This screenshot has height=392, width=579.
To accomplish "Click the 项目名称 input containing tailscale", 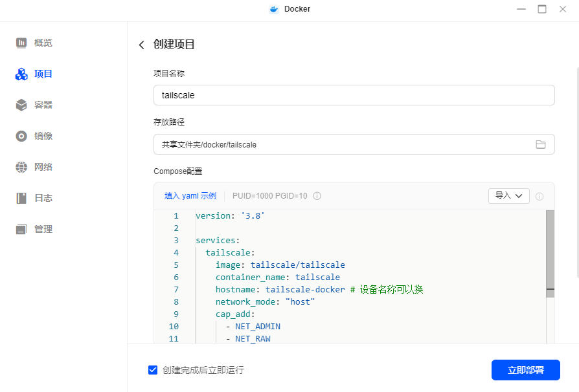I will click(354, 95).
